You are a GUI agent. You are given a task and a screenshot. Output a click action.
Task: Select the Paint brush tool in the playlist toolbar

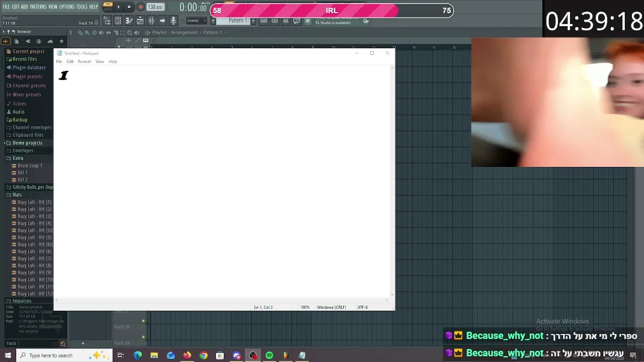pyautogui.click(x=87, y=33)
